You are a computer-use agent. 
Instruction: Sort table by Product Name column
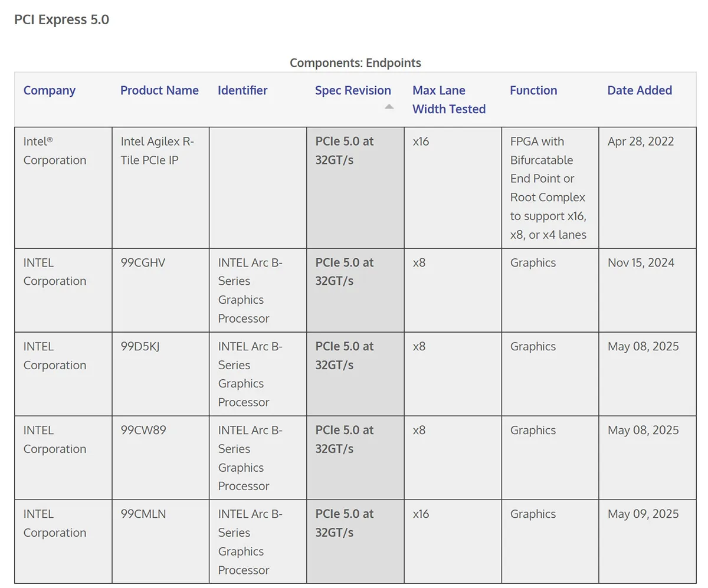(x=159, y=90)
